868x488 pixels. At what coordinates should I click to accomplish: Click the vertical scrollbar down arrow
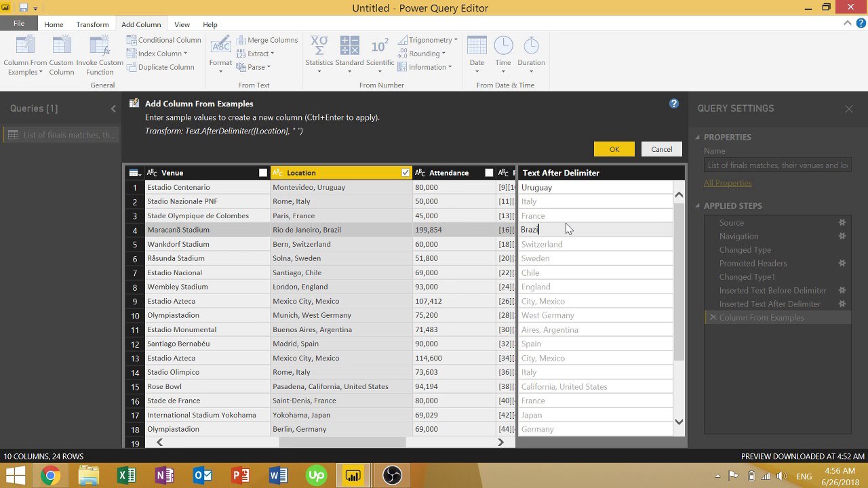(679, 422)
